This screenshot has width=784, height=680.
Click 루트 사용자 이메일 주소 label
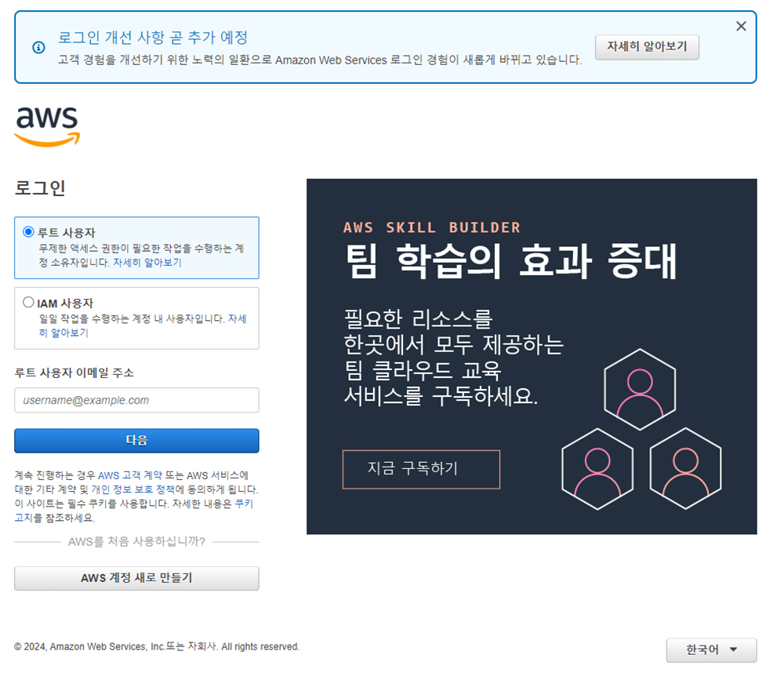[74, 373]
